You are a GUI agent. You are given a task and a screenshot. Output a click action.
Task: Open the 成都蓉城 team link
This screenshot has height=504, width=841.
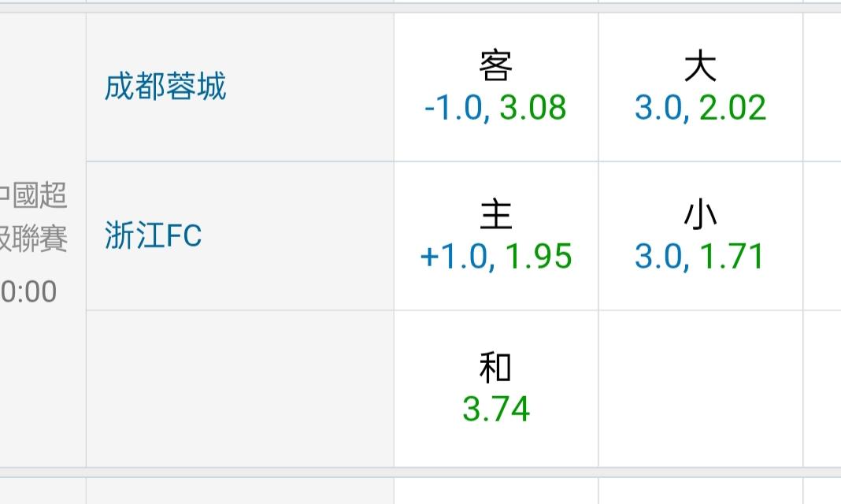tap(165, 87)
